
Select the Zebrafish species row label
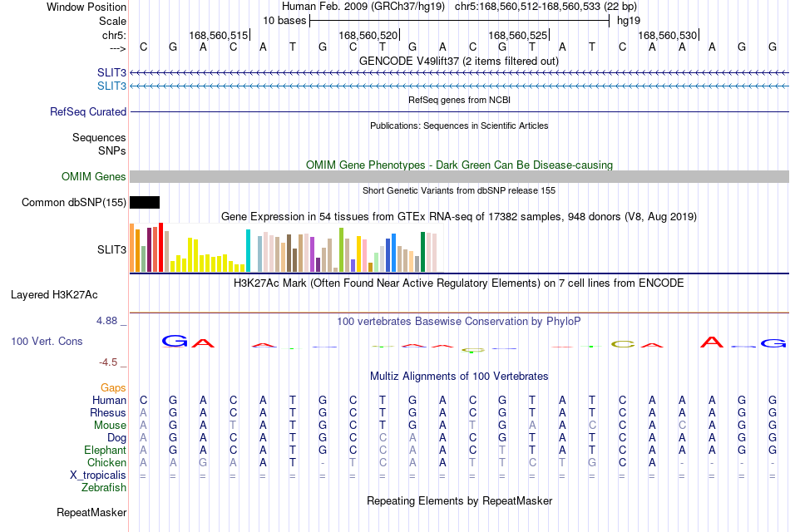(104, 488)
